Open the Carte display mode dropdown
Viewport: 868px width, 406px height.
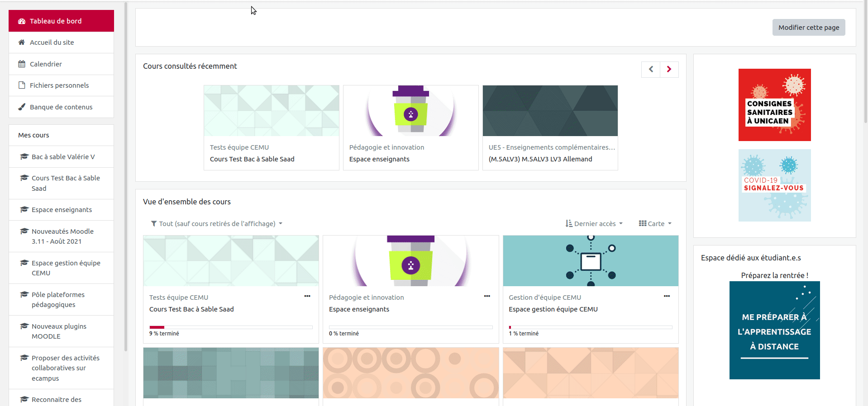(x=655, y=224)
